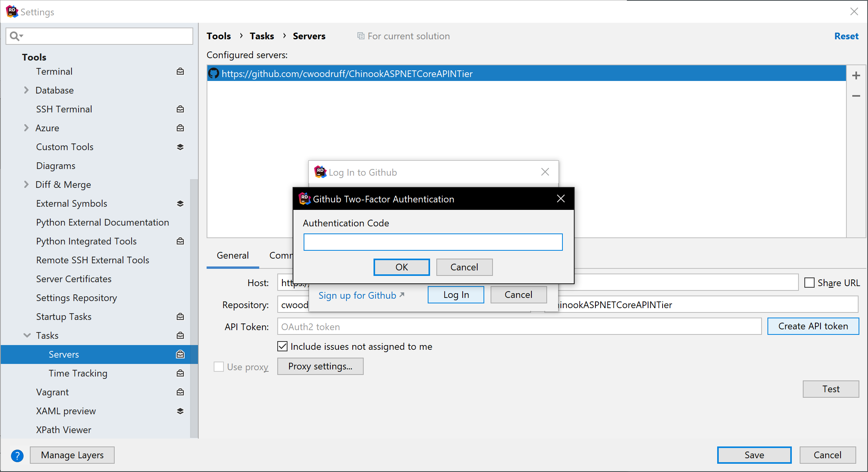Select Settings Repository in the tree
Viewport: 868px width, 472px height.
point(77,298)
